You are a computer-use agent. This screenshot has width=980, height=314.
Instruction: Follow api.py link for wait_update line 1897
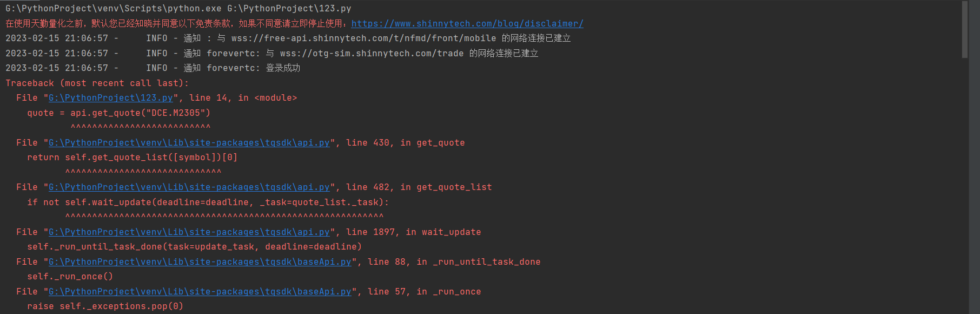(x=189, y=232)
